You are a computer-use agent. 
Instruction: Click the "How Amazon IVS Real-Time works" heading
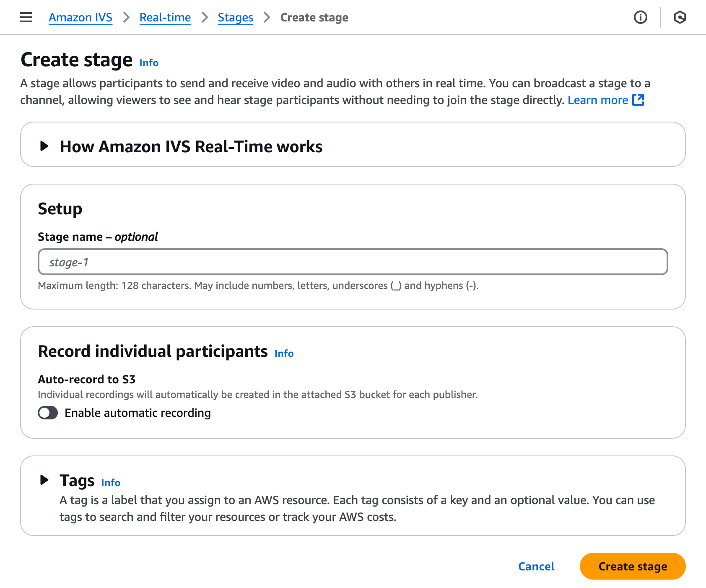[191, 147]
